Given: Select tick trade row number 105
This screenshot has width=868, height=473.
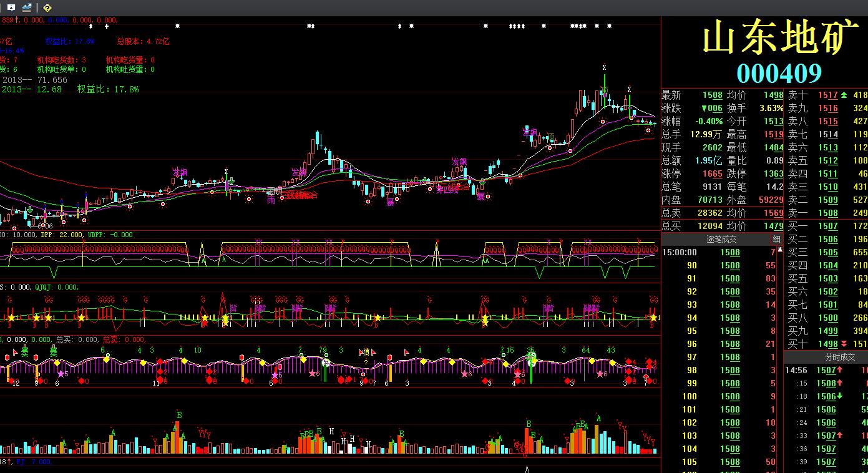Looking at the screenshot, I should 719,462.
